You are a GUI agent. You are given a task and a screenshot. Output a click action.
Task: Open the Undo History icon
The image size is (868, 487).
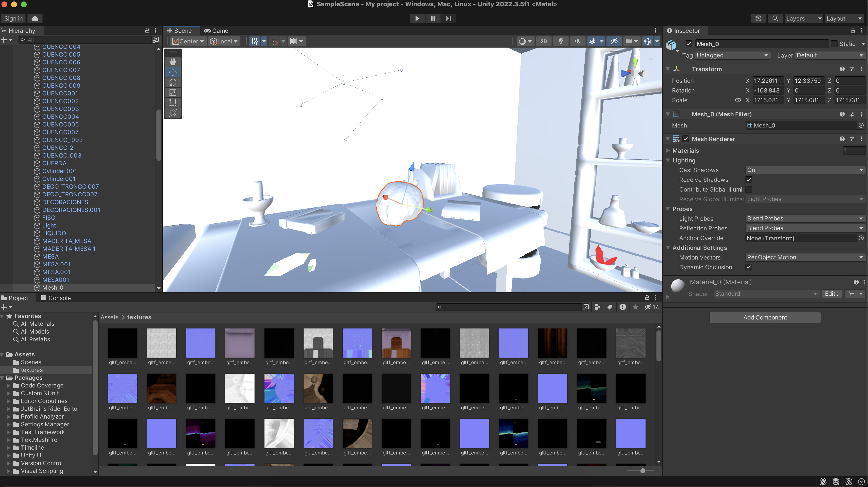coord(758,18)
